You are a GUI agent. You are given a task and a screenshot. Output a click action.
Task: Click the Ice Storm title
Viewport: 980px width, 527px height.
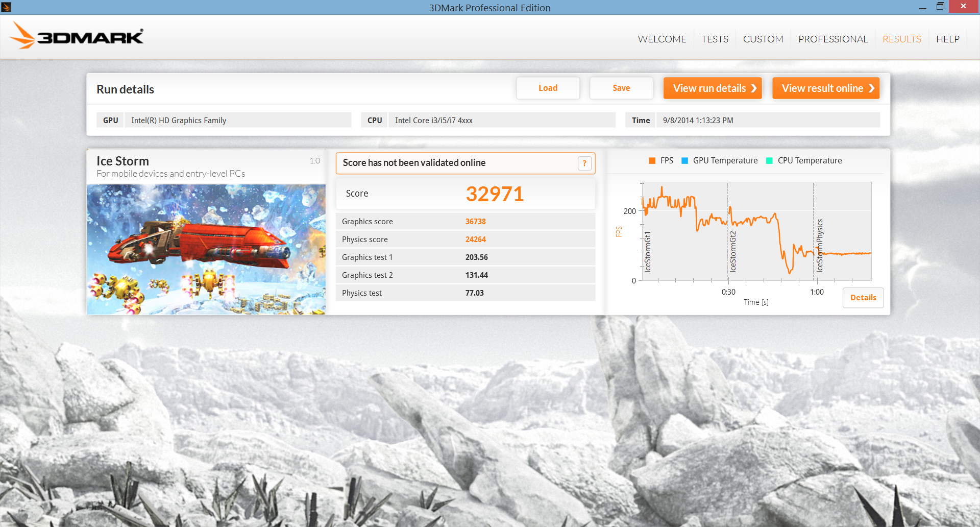point(122,161)
